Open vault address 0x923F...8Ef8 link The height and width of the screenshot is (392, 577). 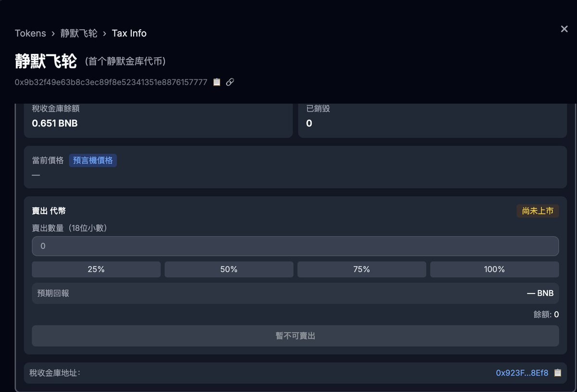coord(522,373)
